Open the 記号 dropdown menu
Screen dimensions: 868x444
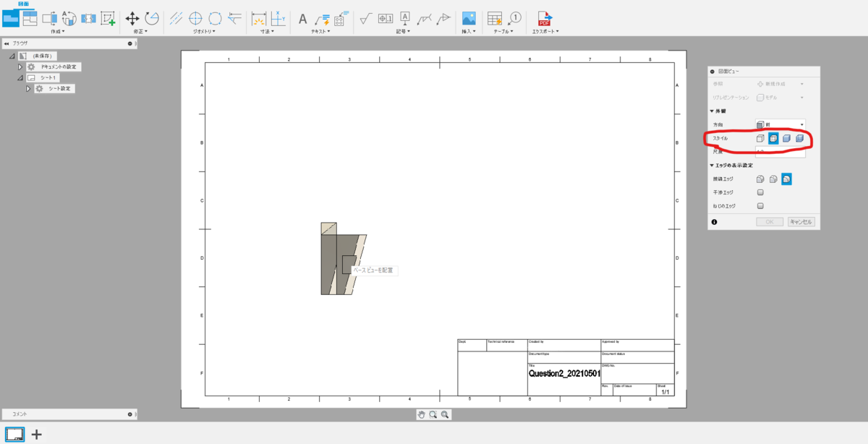tap(404, 31)
